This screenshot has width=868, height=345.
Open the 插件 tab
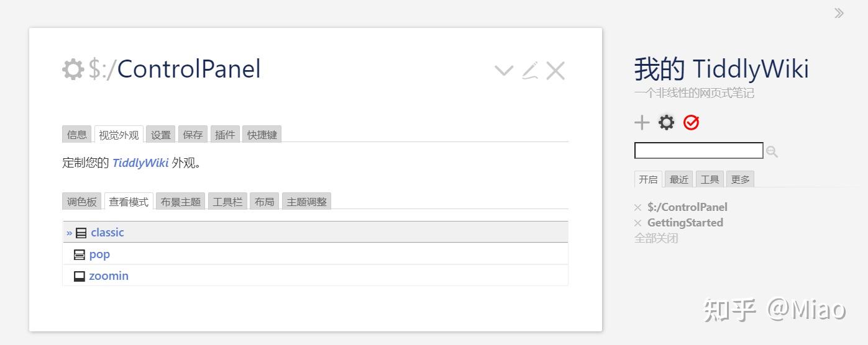point(225,135)
